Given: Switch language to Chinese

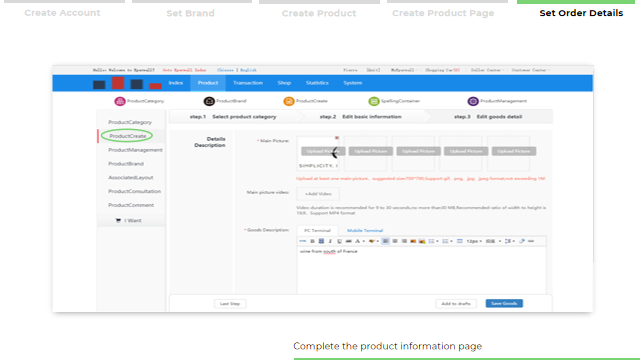Looking at the screenshot, I should pyautogui.click(x=225, y=70).
